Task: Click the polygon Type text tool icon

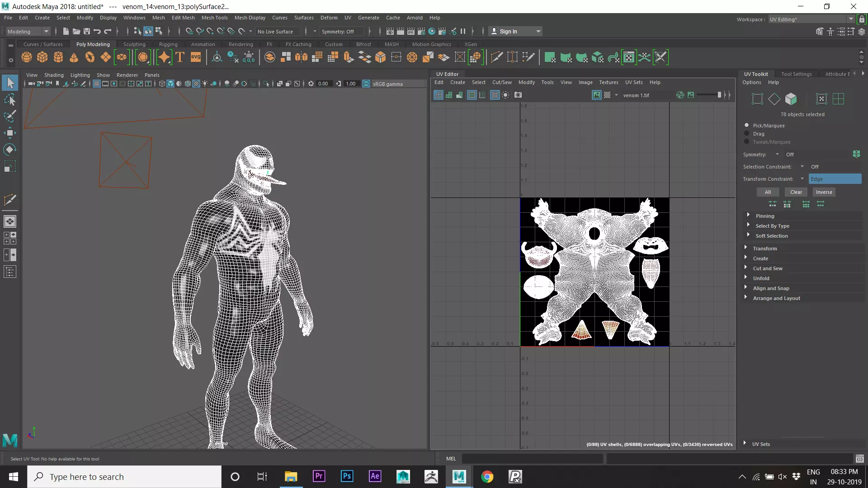Action: (x=180, y=57)
